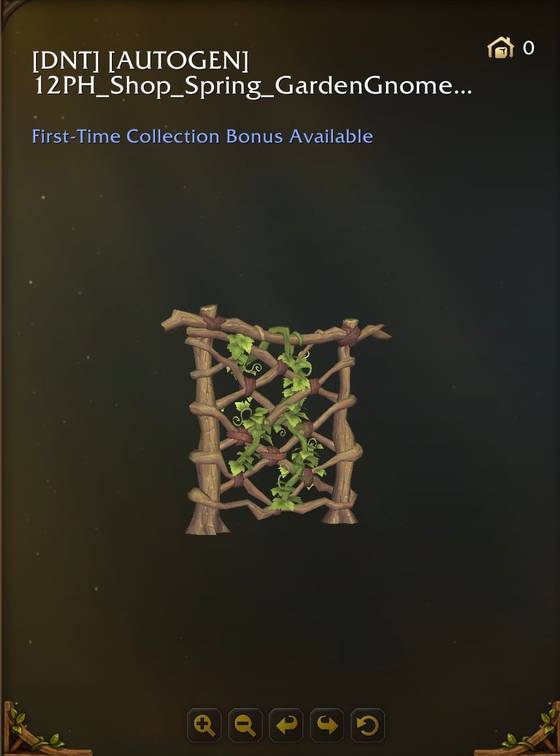Select the [DNT] [AUTOGEN] title line
The image size is (560, 756).
pos(141,61)
